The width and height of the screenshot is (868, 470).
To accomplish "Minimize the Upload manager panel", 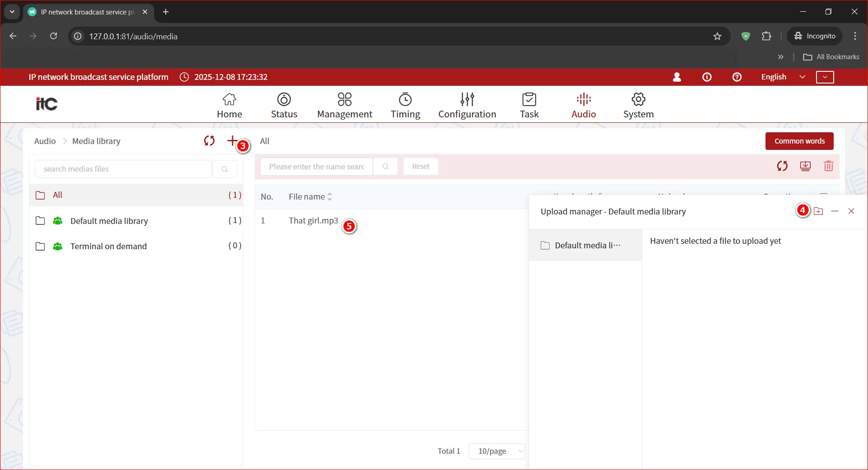I will 835,211.
